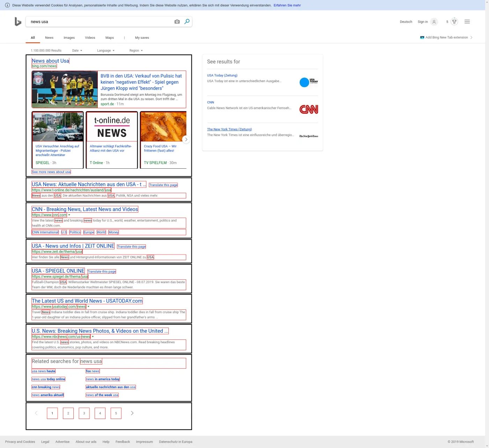Click related search news of the week usa

click(102, 395)
